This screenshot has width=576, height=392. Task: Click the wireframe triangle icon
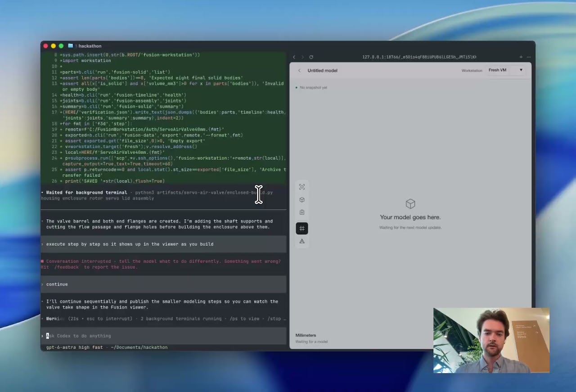coord(302,241)
